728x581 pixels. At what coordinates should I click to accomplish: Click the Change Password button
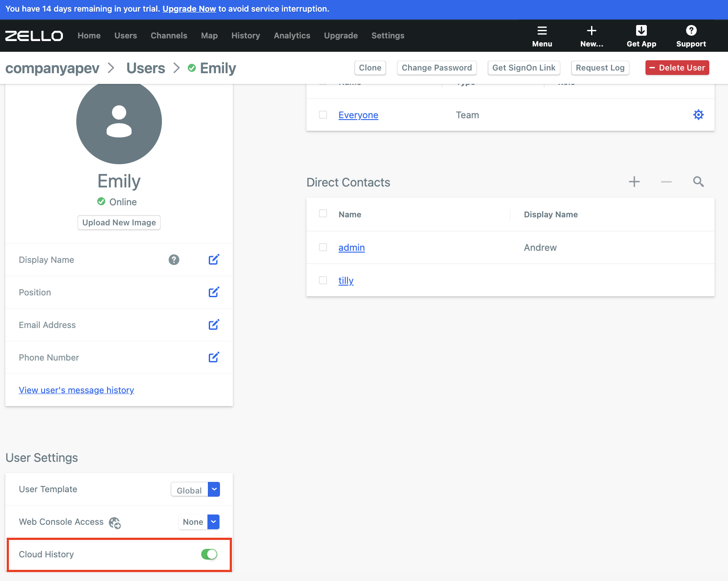tap(437, 68)
